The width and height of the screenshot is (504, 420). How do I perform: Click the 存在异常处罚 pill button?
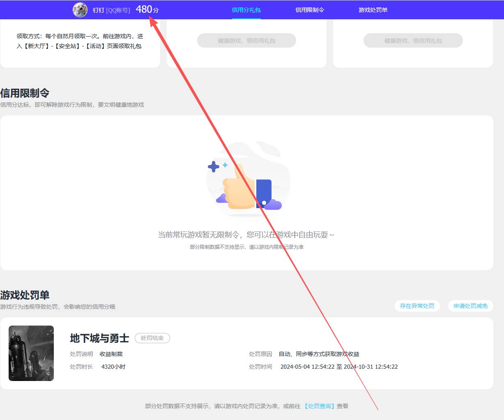(x=417, y=306)
